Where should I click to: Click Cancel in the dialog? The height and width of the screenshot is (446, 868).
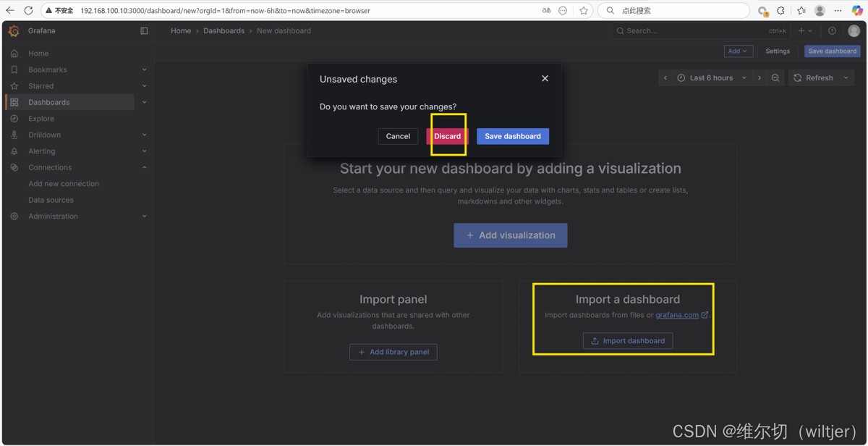coord(398,136)
